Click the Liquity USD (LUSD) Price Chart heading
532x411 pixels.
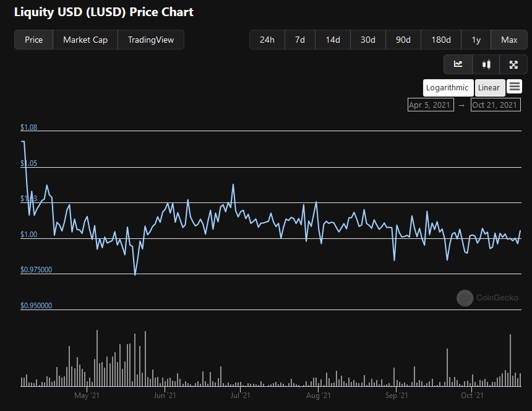104,12
